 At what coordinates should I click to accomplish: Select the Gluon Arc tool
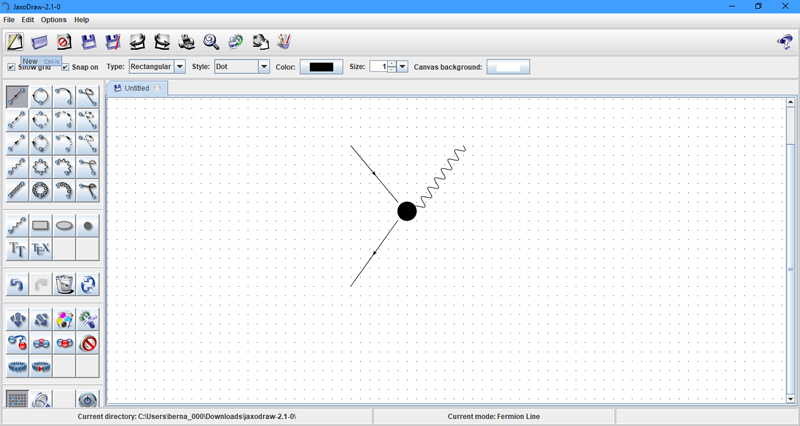click(64, 191)
